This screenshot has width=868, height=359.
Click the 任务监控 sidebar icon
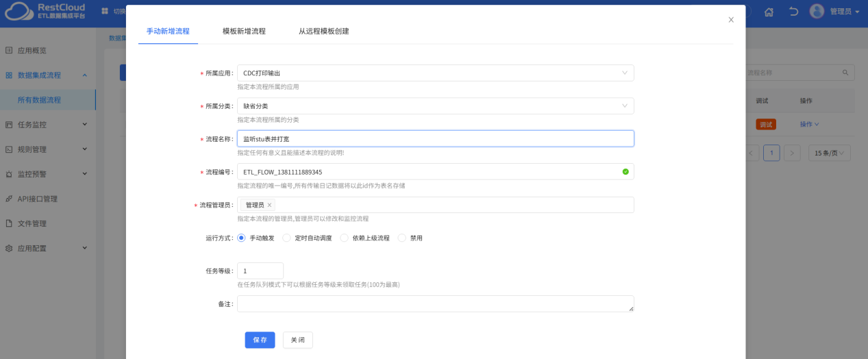click(x=10, y=124)
